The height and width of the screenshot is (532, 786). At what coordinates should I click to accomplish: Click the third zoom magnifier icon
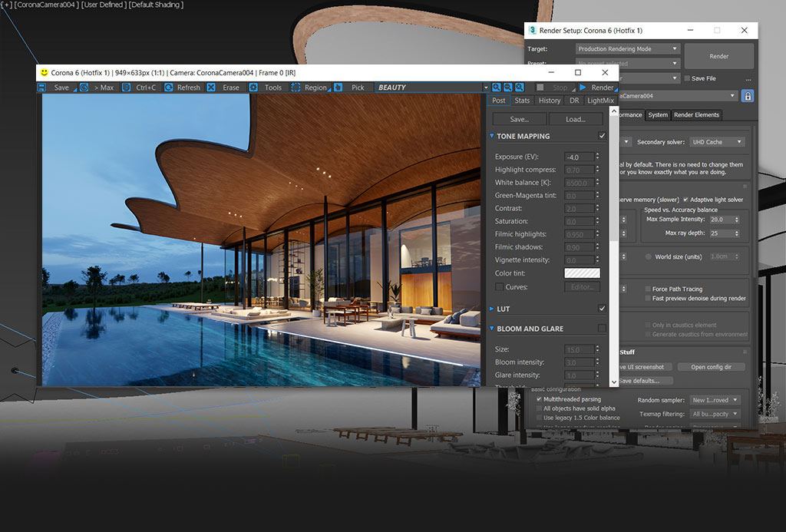[520, 88]
